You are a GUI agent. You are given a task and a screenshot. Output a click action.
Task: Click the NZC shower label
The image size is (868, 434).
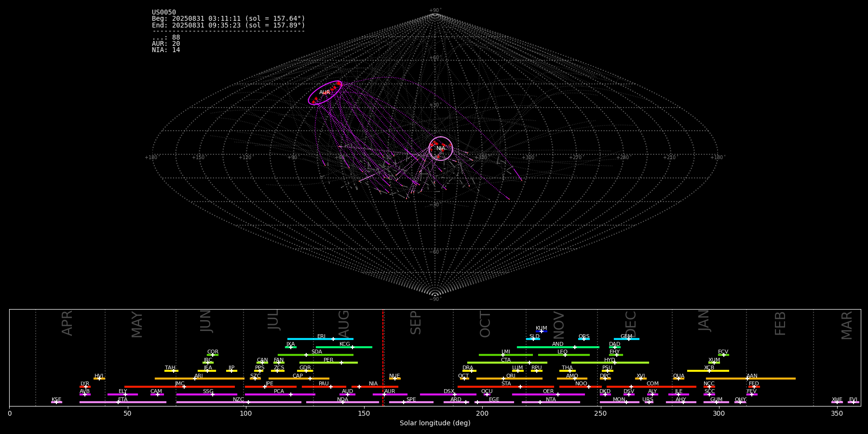[x=239, y=400]
